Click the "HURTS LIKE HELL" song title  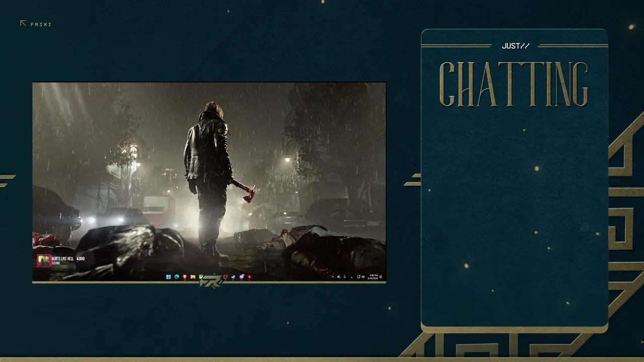(62, 258)
